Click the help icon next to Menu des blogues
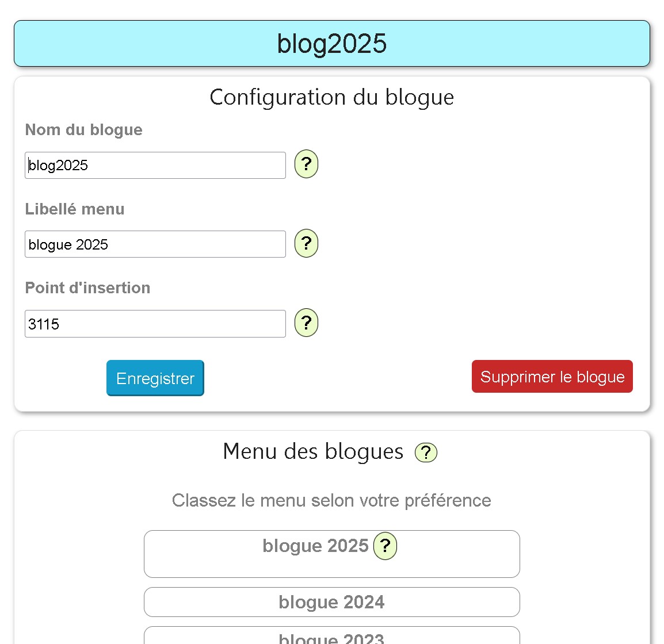 pos(426,453)
